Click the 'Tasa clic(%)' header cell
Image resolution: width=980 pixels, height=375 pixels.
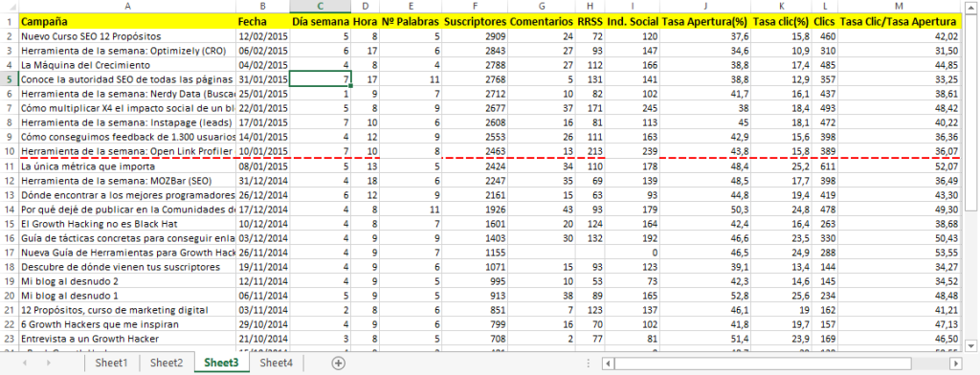782,21
